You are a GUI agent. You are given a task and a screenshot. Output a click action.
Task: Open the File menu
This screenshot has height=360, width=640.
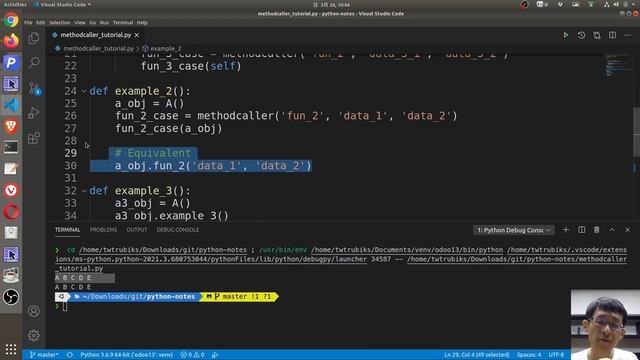coord(28,23)
